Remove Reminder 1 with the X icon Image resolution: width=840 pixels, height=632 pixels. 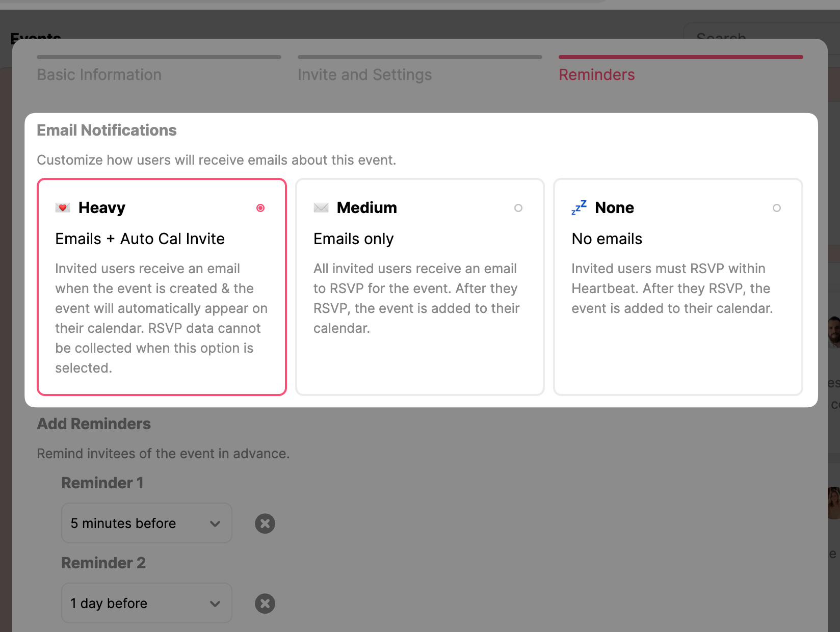click(265, 523)
